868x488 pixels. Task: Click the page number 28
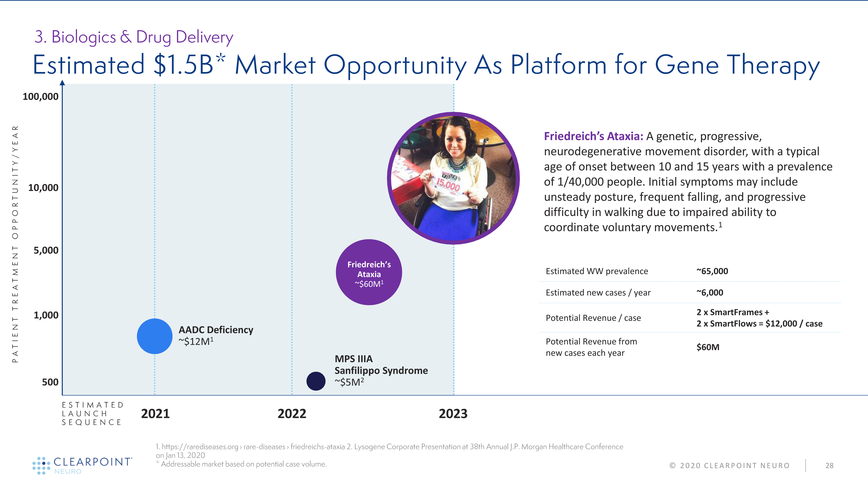tap(829, 465)
